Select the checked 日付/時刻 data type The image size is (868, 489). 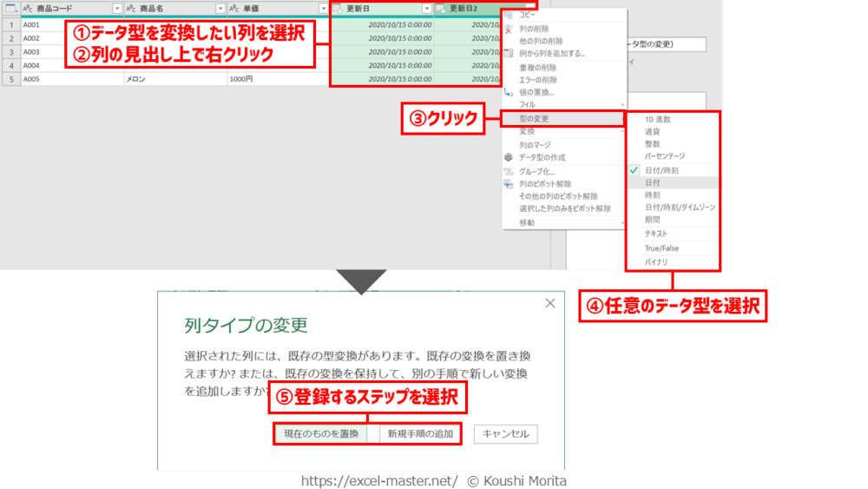(661, 170)
